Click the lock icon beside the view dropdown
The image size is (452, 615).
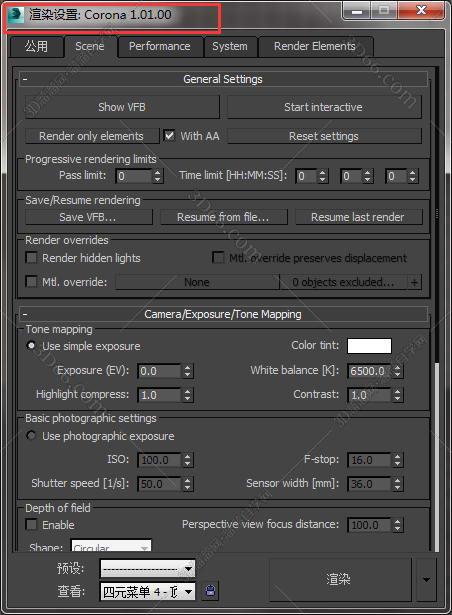(x=210, y=591)
